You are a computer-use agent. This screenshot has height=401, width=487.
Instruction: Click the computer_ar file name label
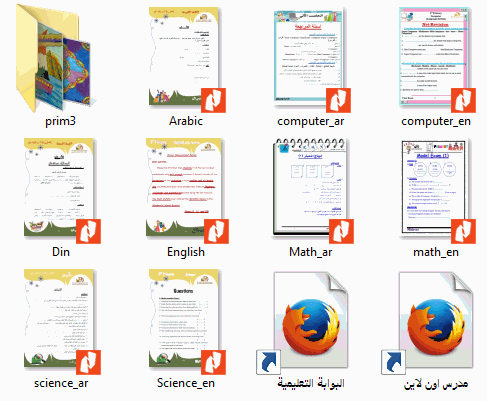click(311, 121)
